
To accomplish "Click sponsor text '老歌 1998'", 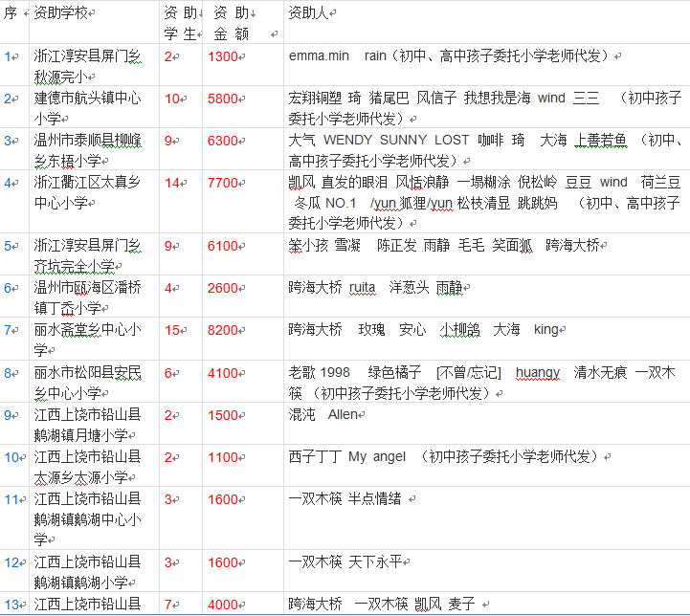I will point(319,373).
